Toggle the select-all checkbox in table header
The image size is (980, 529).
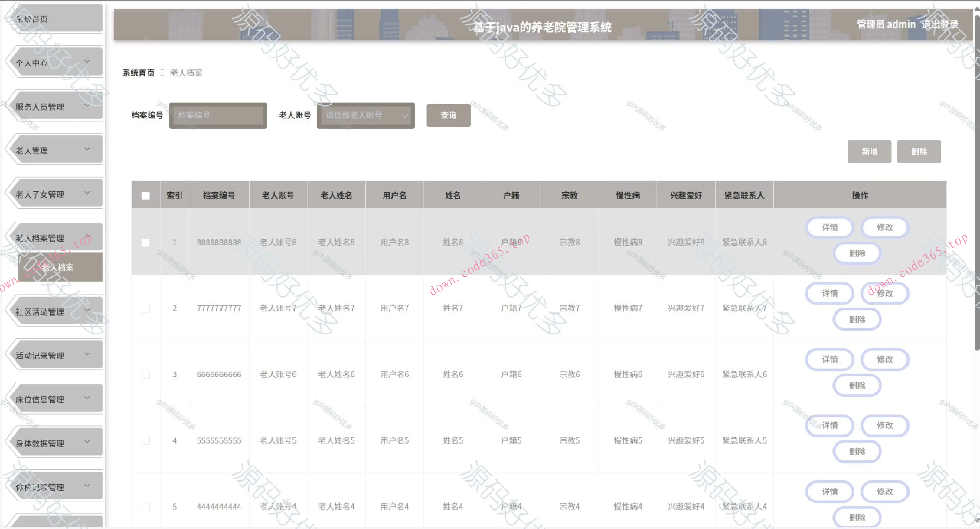tap(145, 195)
